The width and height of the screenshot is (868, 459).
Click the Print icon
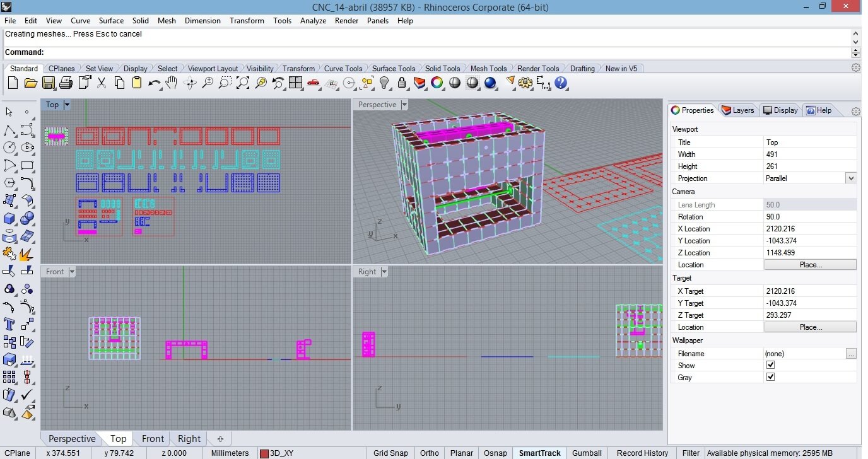click(x=66, y=83)
